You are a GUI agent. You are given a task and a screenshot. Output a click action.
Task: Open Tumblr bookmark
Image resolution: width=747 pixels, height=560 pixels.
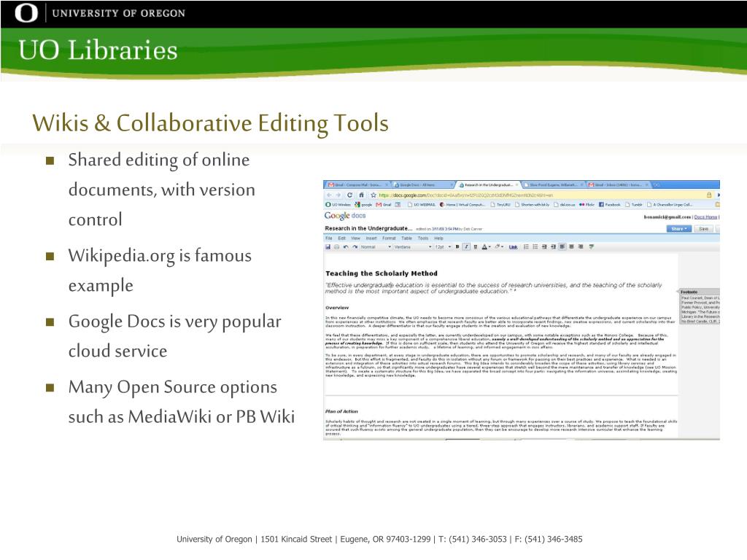tap(634, 205)
